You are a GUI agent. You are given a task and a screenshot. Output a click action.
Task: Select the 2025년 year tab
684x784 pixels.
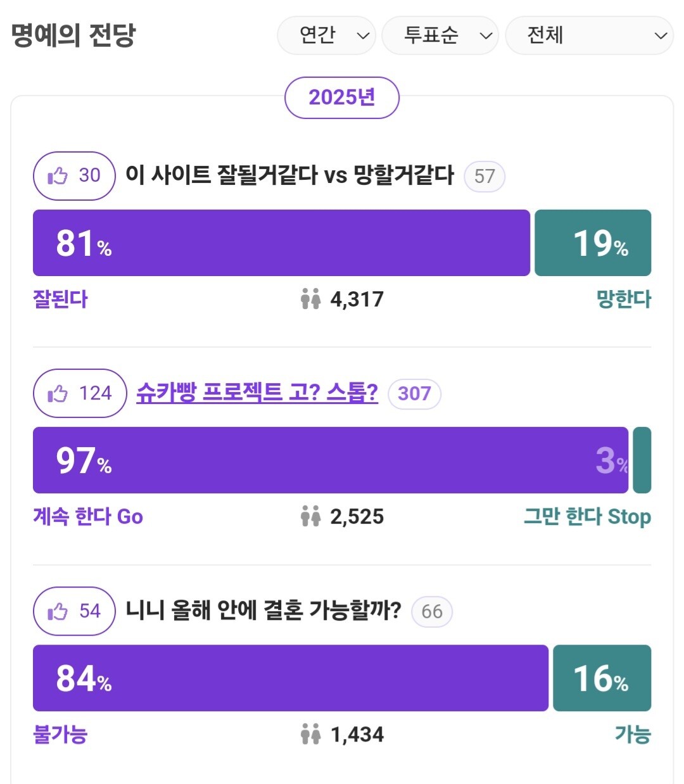[342, 97]
